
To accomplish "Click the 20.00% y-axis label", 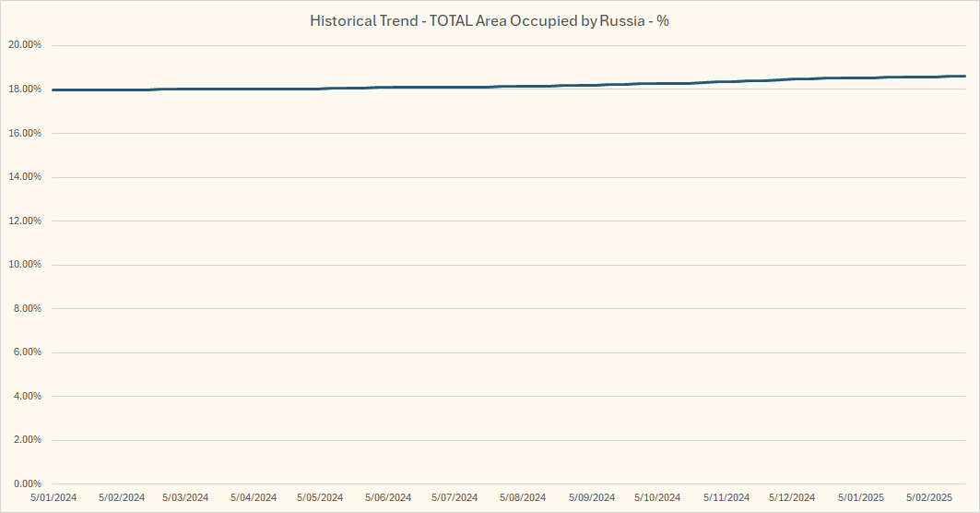I will coord(24,45).
